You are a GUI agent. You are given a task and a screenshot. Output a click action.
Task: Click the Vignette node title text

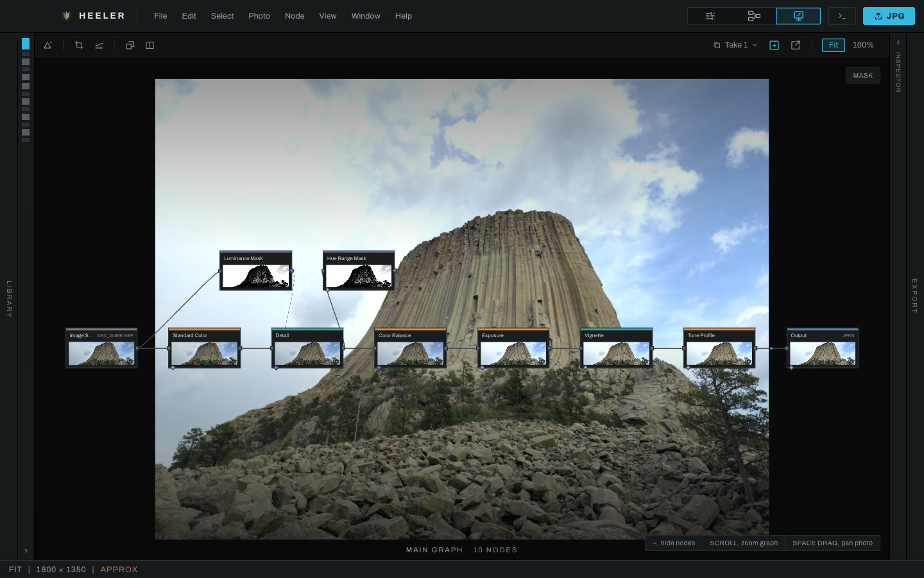594,335
